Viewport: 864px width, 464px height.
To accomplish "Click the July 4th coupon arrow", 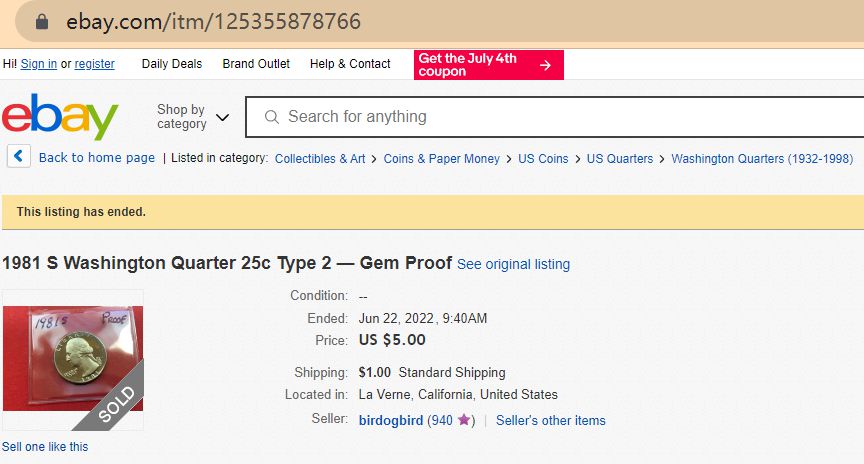I will (545, 65).
